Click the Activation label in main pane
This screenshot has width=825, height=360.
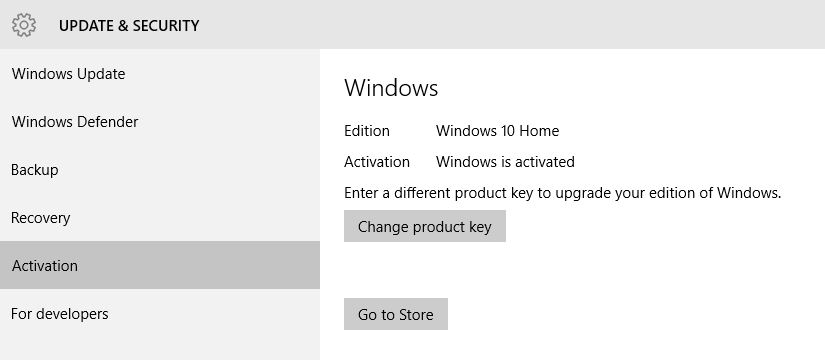tap(377, 162)
